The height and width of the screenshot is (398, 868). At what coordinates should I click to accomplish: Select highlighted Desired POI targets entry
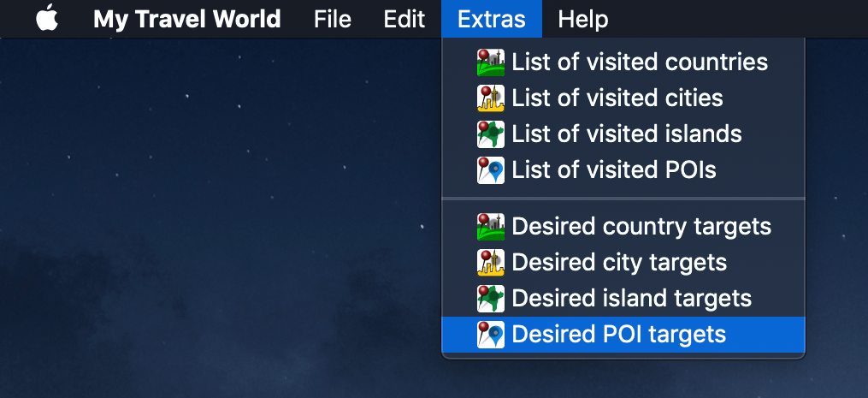click(623, 335)
